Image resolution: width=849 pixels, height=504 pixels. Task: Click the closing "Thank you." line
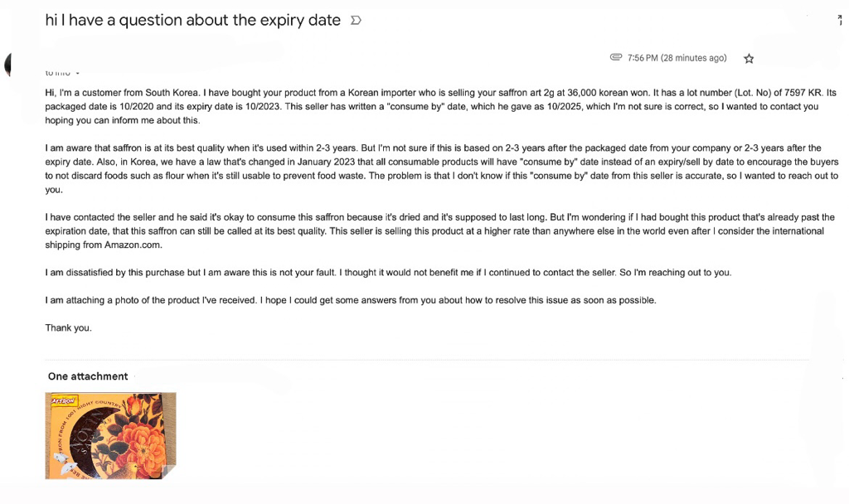(x=68, y=328)
